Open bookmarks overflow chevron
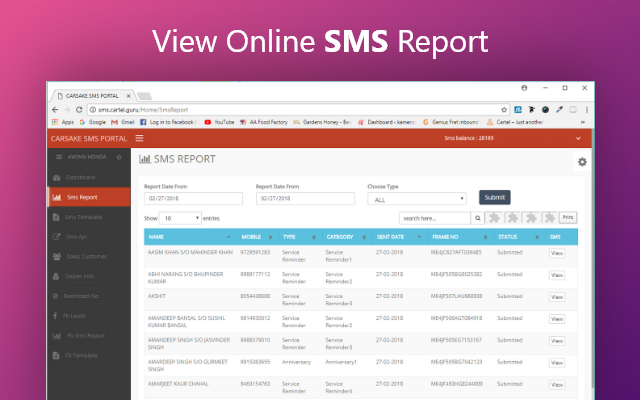This screenshot has height=400, width=640. (583, 122)
